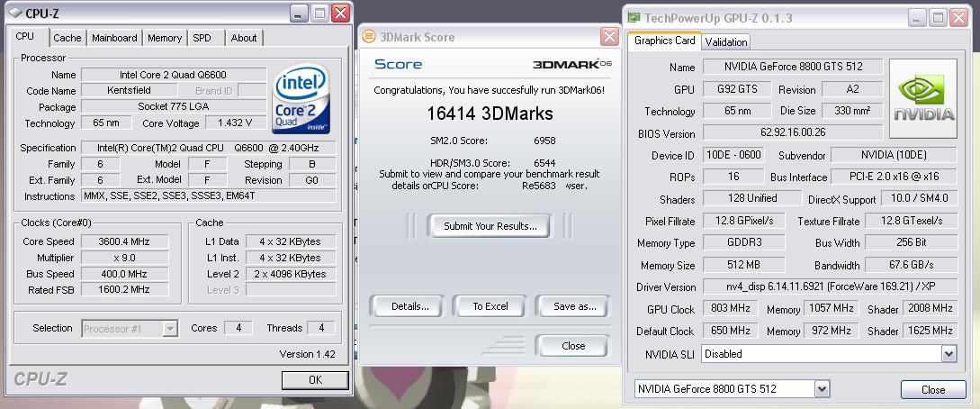Click the overclocked Shader value 2008 MHz
The height and width of the screenshot is (409, 980).
coord(930,309)
